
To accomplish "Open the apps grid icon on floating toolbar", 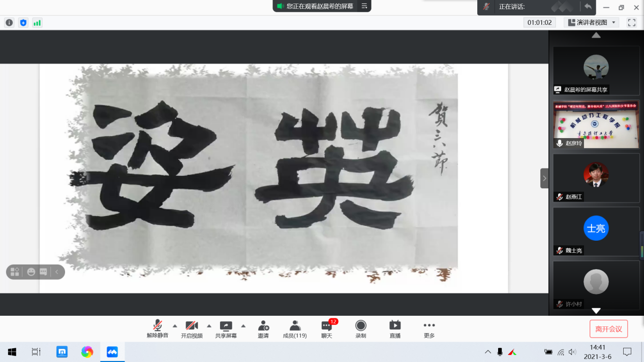I will tap(15, 272).
